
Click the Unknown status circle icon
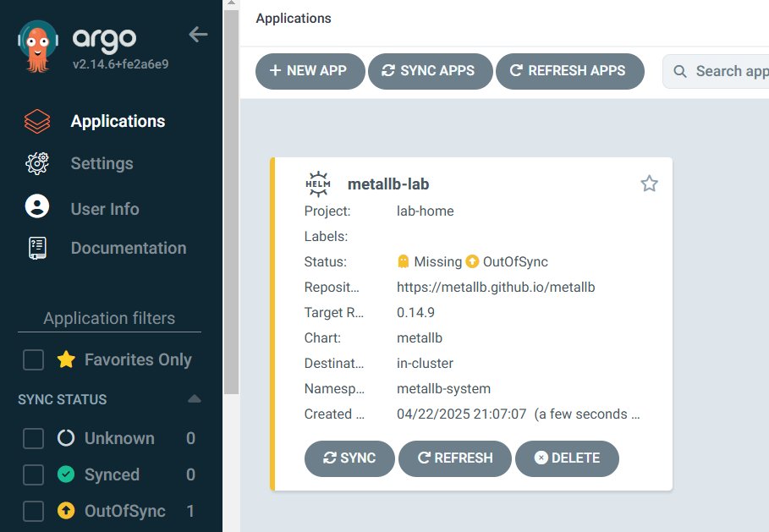pos(66,438)
